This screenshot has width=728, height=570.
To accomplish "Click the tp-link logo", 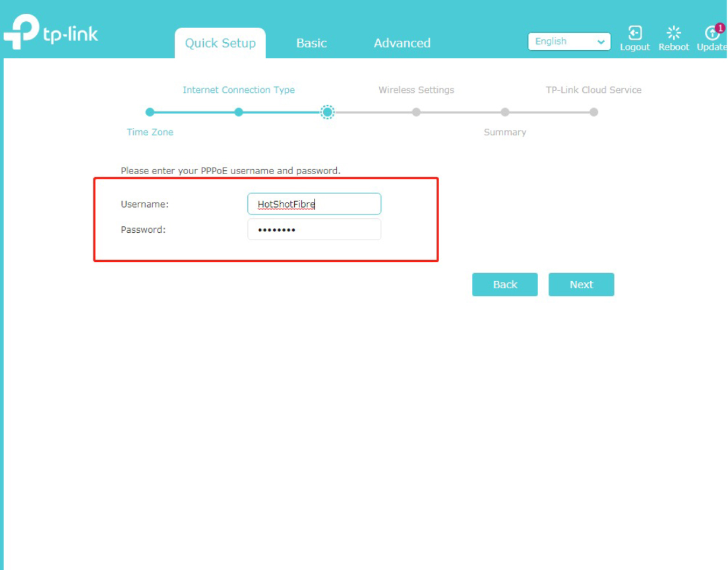I will pos(51,31).
